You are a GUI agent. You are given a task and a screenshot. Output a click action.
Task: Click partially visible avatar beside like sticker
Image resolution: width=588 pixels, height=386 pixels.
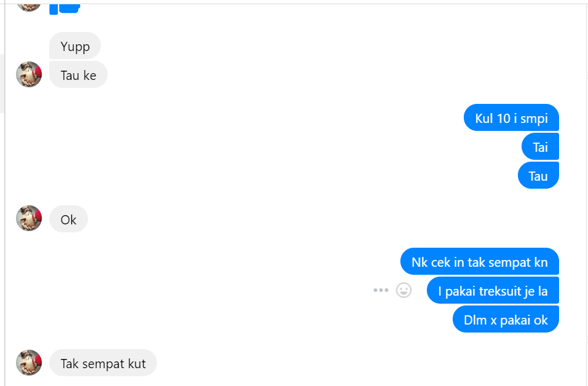pos(29,7)
